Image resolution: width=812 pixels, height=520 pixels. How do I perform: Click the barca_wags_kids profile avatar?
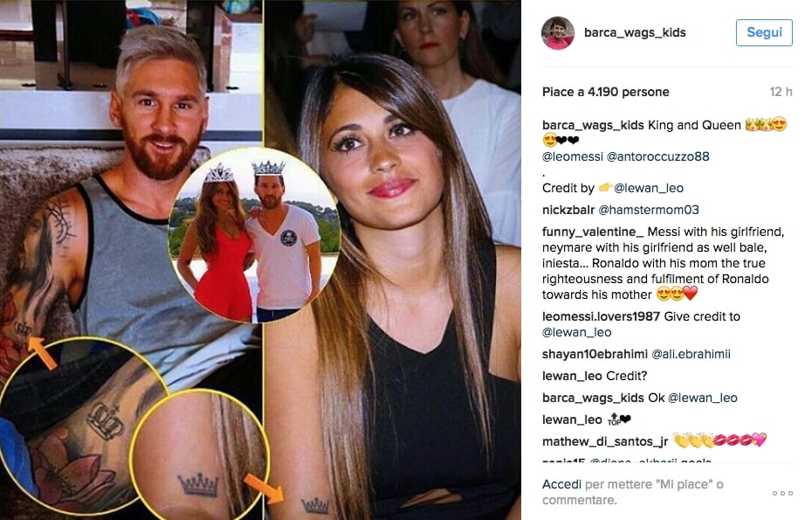click(x=558, y=32)
